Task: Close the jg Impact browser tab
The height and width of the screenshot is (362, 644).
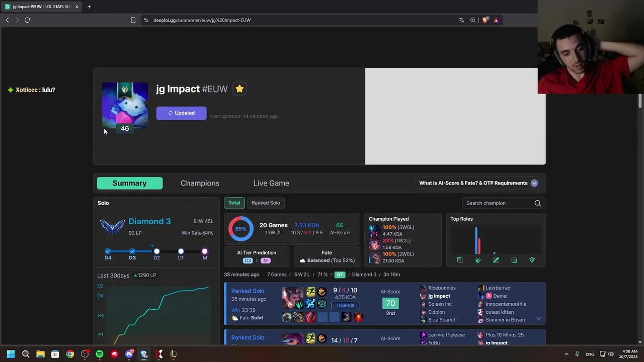Action: pyautogui.click(x=76, y=7)
